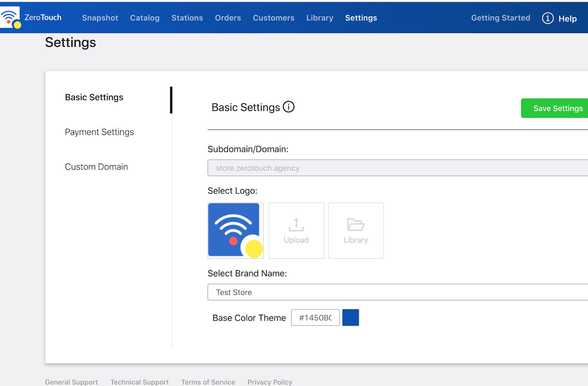Click the green Save Settings button
588x386 pixels.
point(555,108)
